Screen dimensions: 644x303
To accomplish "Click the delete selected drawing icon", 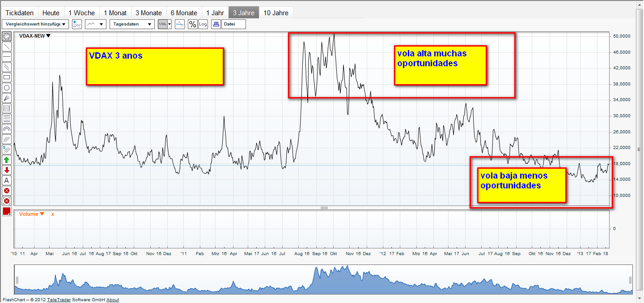I will [x=7, y=191].
